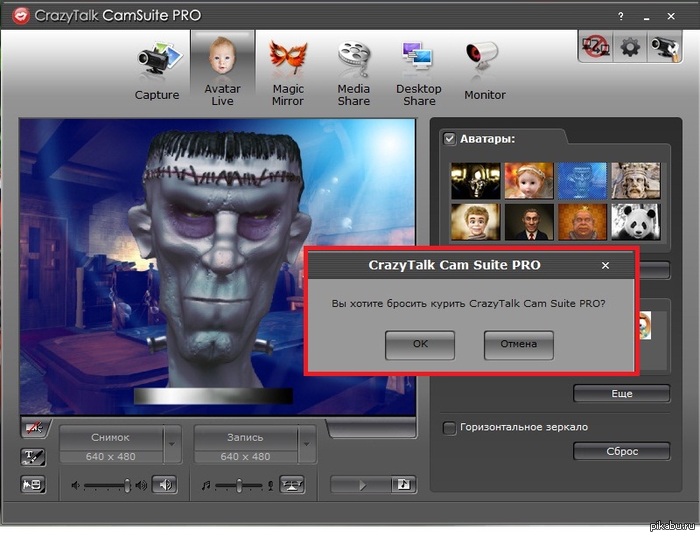The height and width of the screenshot is (537, 700).
Task: Expand the Снимок resolution dropdown arrow
Action: pos(172,444)
